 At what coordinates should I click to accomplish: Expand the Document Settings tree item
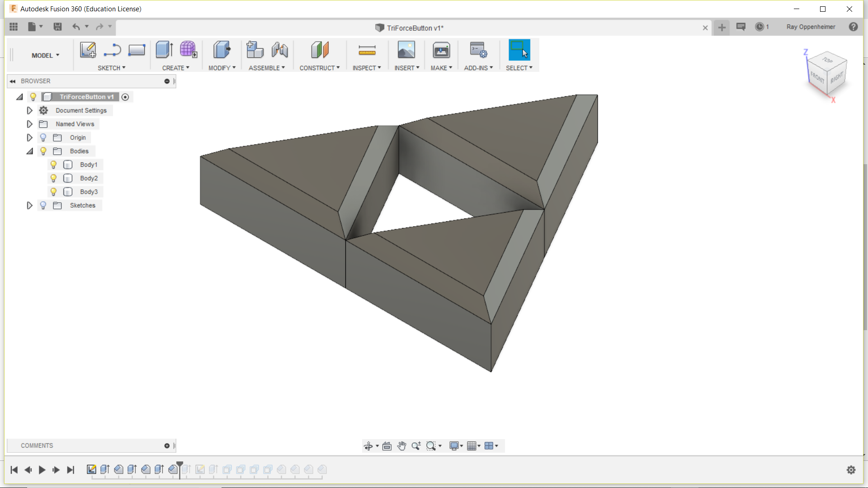[x=29, y=110]
